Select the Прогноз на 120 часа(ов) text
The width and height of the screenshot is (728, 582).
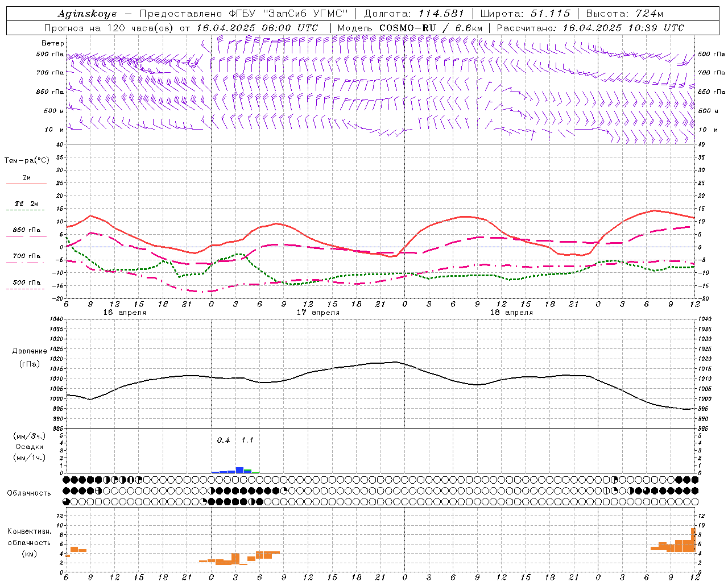click(110, 28)
